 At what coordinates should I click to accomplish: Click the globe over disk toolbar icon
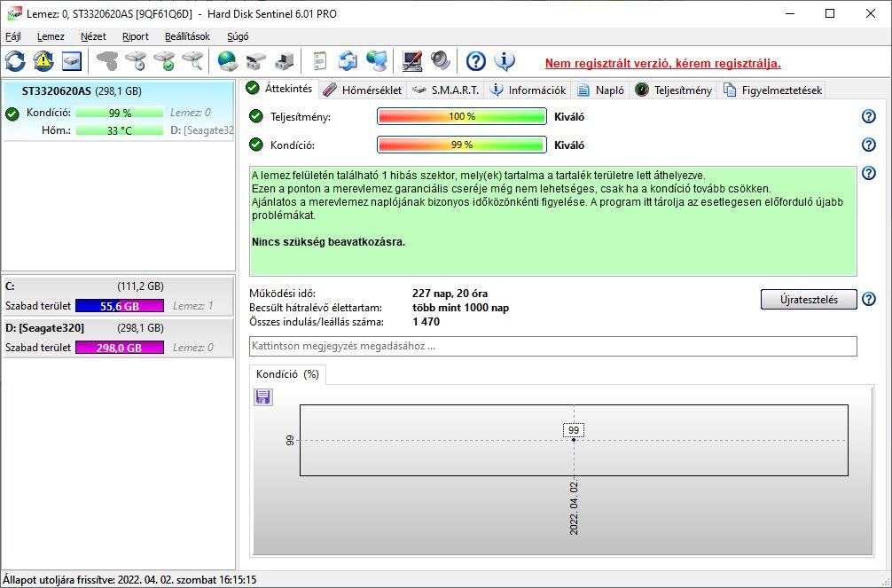pyautogui.click(x=228, y=61)
